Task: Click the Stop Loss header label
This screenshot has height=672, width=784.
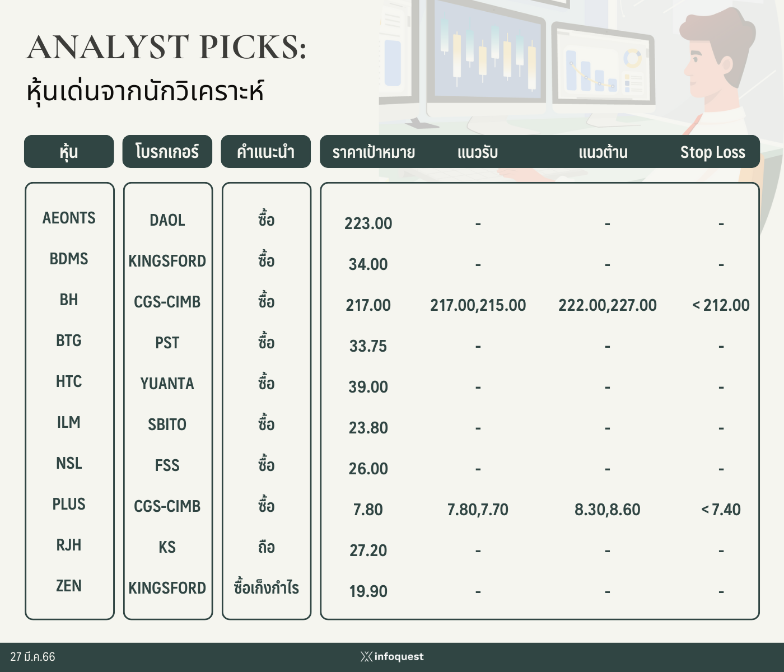Action: (713, 152)
